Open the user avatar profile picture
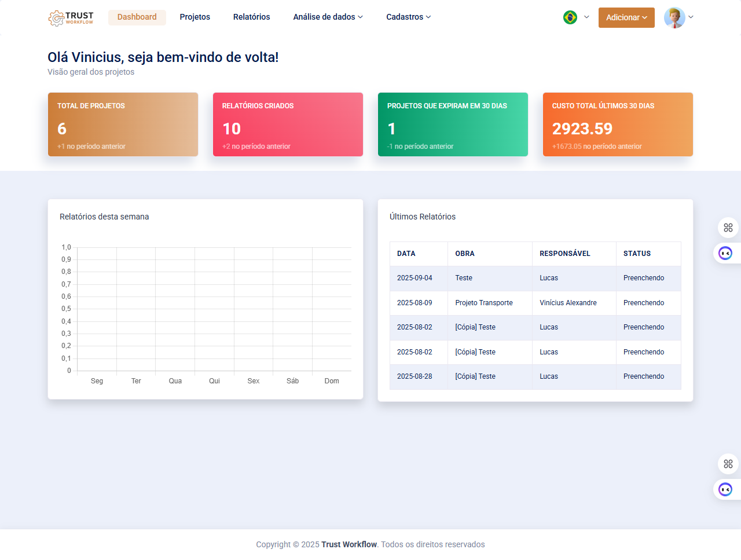The width and height of the screenshot is (741, 560). [x=674, y=17]
